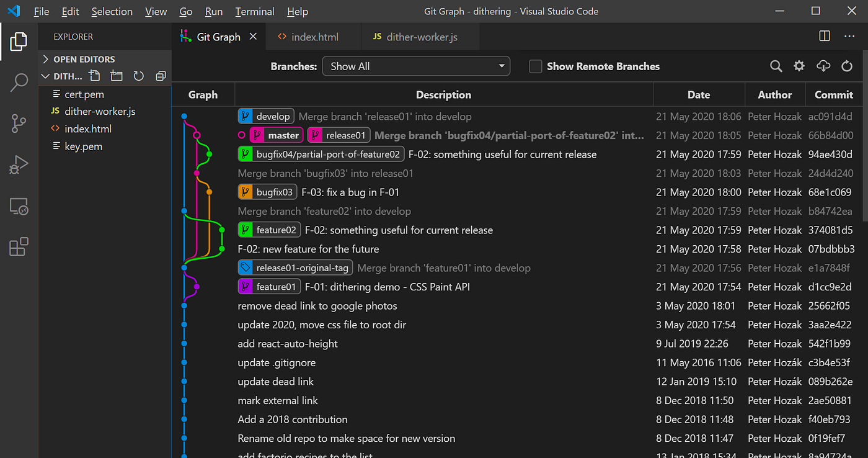868x458 pixels.
Task: Click the New File icon in Explorer
Action: (94, 76)
